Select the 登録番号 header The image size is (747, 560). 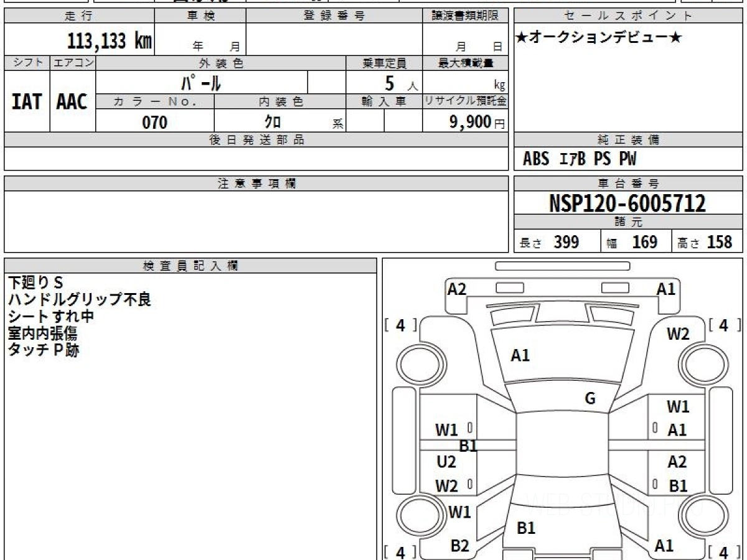click(x=334, y=16)
